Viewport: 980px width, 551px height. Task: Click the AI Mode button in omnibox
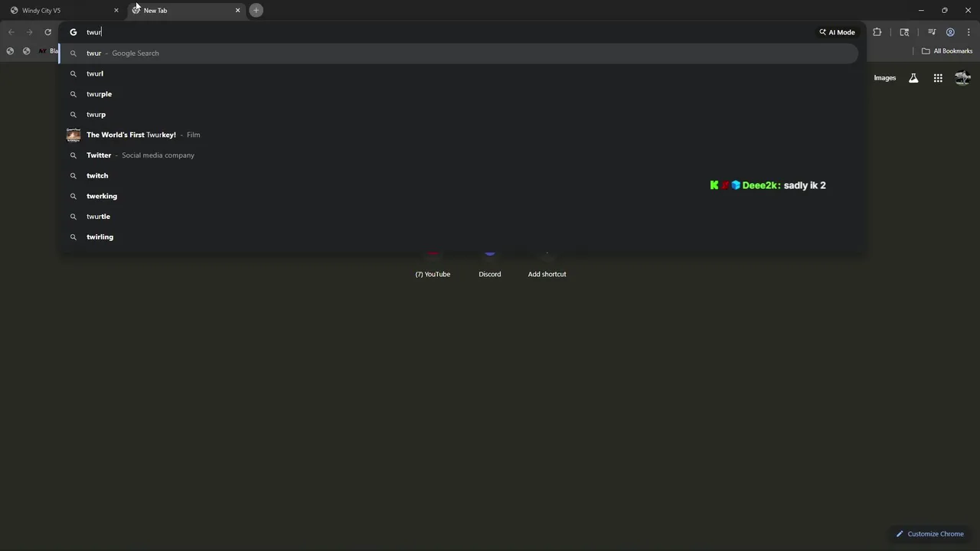[x=837, y=32]
